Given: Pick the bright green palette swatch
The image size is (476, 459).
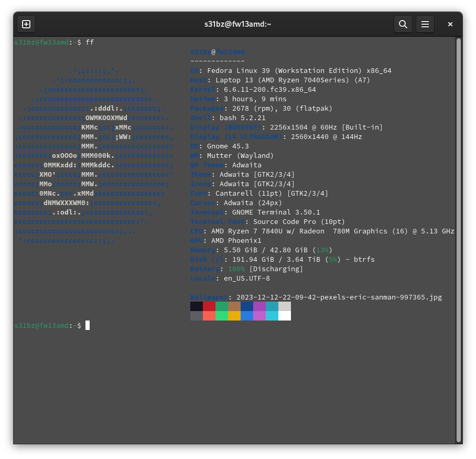Looking at the screenshot, I should click(x=222, y=316).
